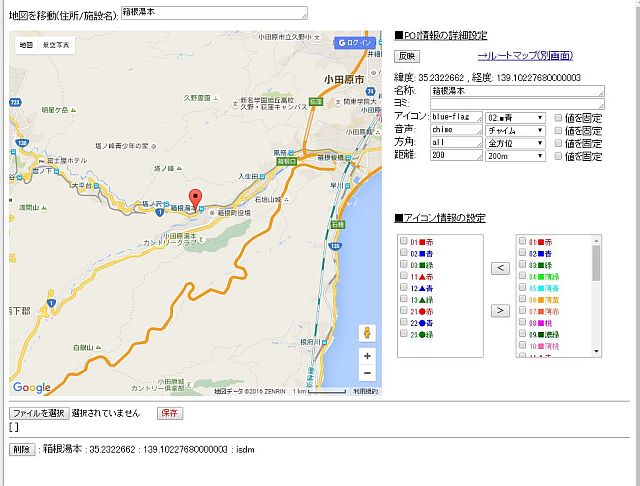Open the アイコン dropdown showing 02:■青

point(515,118)
